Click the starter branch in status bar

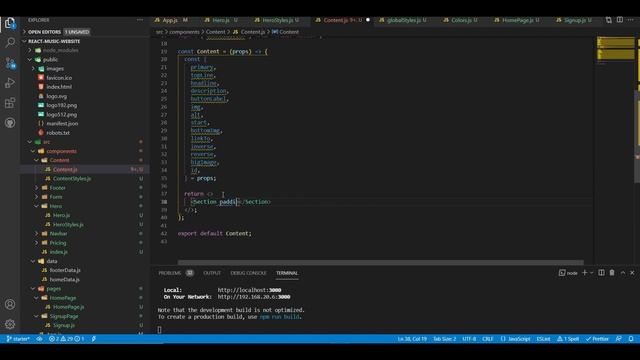[x=18, y=339]
